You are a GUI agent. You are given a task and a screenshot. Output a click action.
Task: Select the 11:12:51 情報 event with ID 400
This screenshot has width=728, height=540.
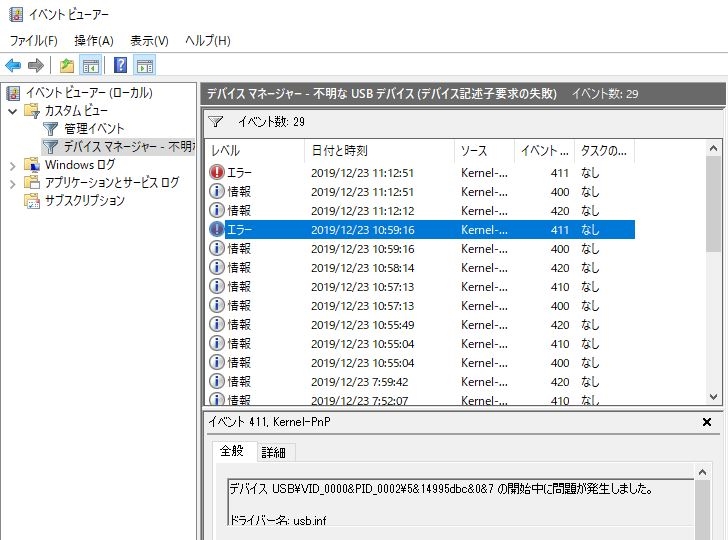[420, 191]
